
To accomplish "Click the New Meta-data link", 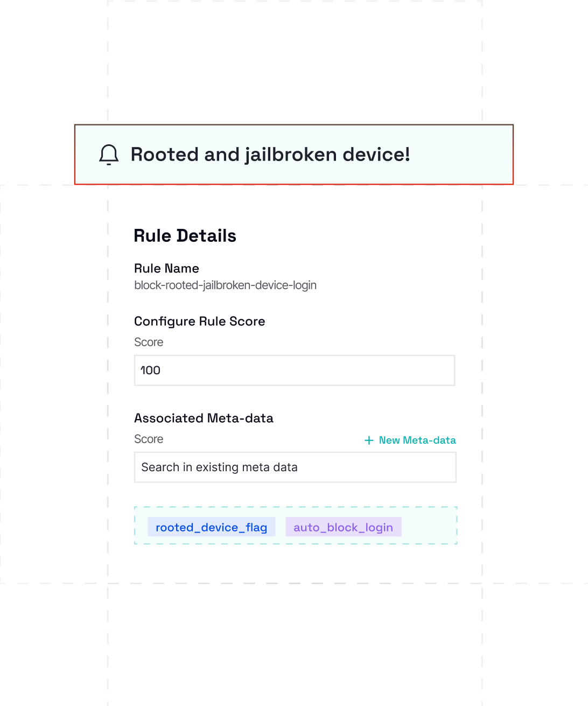I will [417, 440].
